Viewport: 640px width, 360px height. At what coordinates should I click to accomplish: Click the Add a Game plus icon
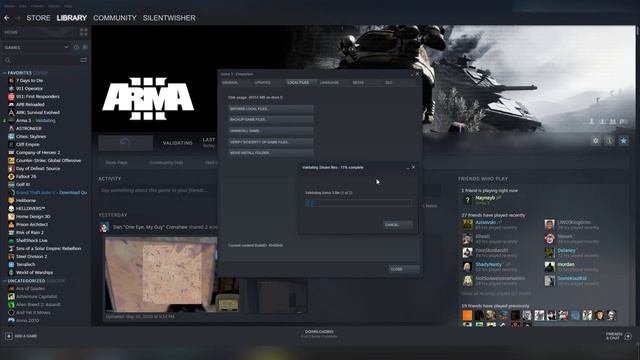tap(9, 336)
